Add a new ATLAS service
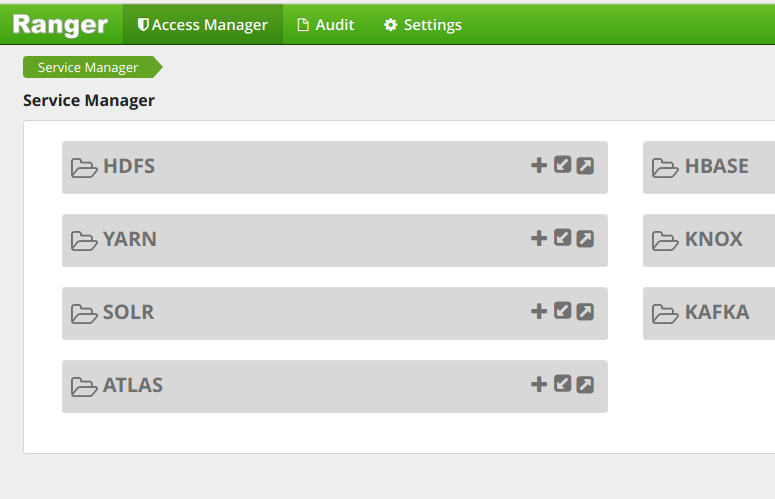This screenshot has height=499, width=775. (x=539, y=384)
